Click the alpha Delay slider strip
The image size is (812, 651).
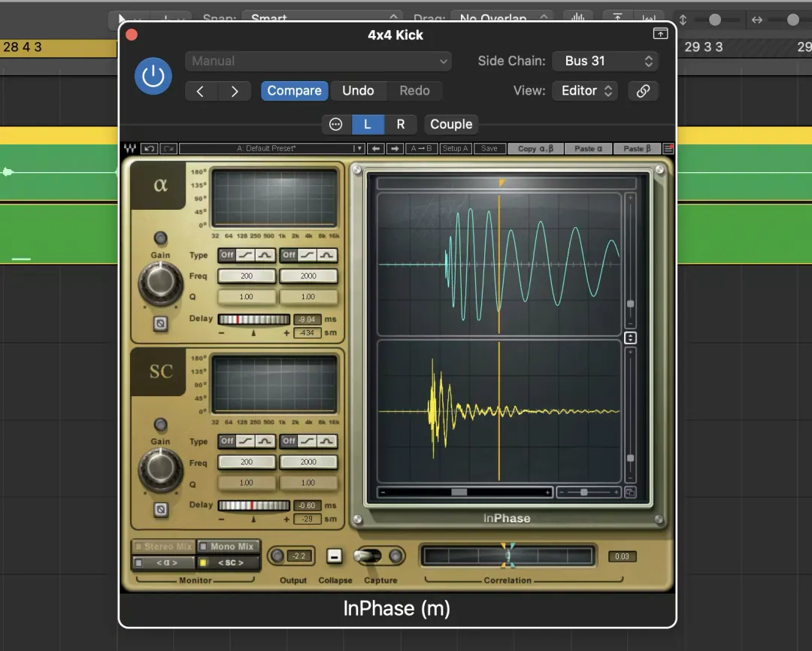[254, 319]
